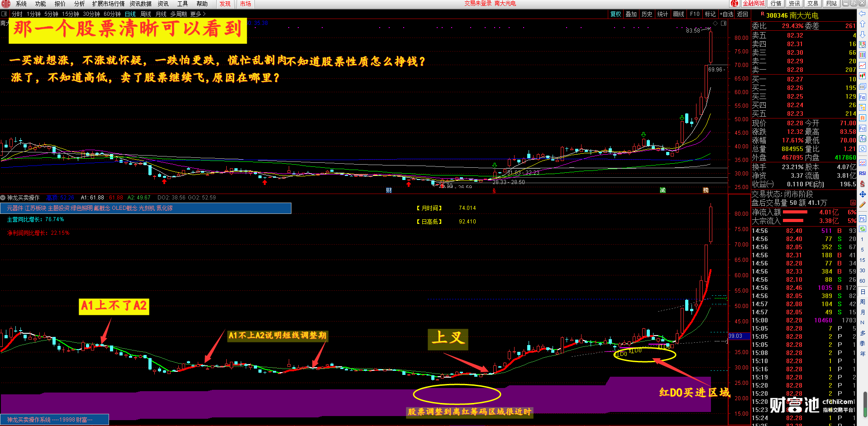Click the 返回 button

point(743,14)
